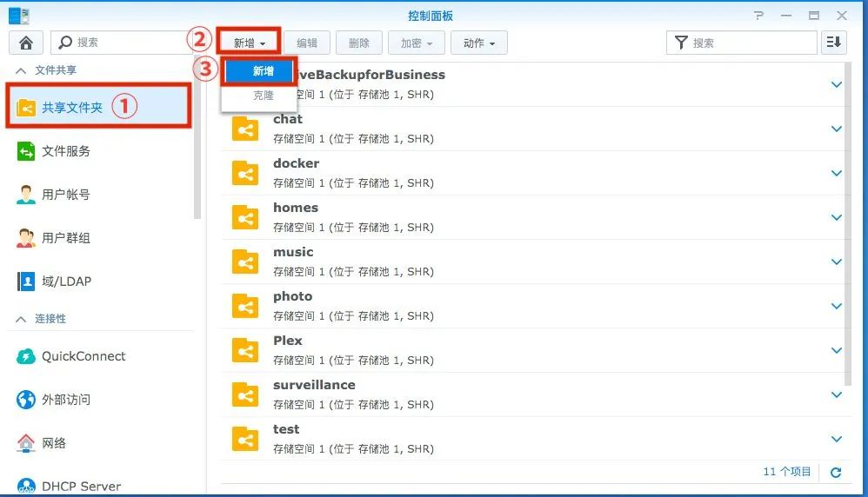Click the 编辑 edit button
868x497 pixels.
(307, 43)
